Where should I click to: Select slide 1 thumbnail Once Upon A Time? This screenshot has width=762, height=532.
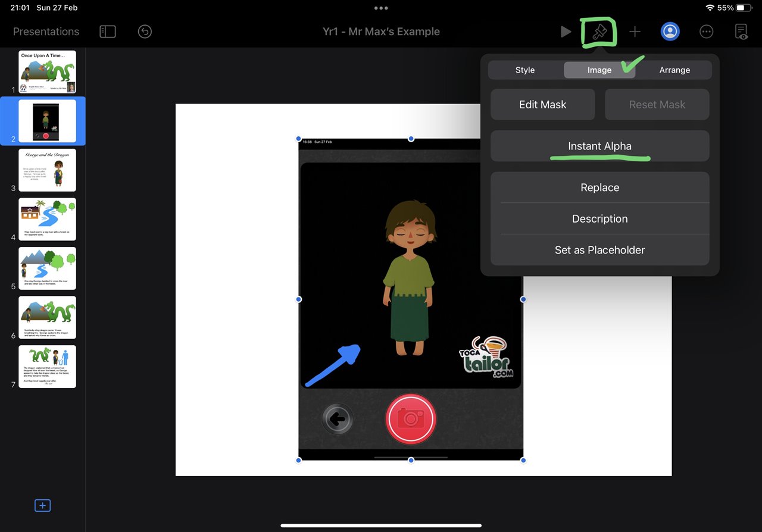coord(48,72)
